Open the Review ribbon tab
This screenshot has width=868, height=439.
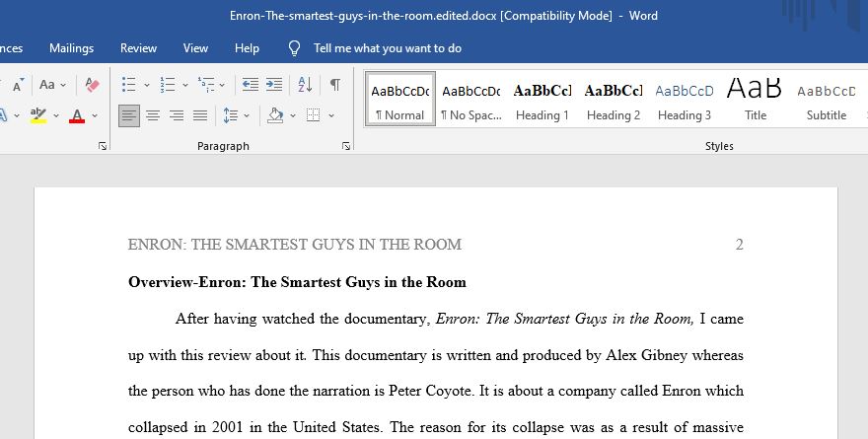coord(138,48)
